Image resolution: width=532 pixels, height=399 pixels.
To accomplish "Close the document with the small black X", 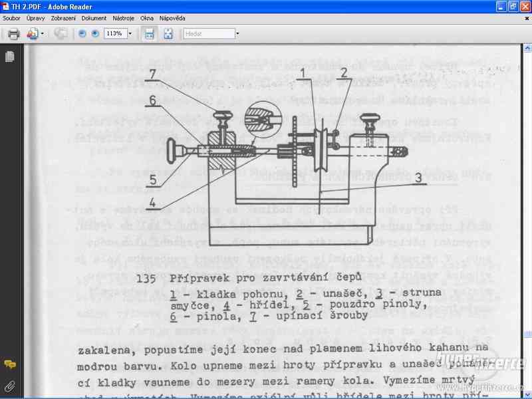I will [526, 18].
